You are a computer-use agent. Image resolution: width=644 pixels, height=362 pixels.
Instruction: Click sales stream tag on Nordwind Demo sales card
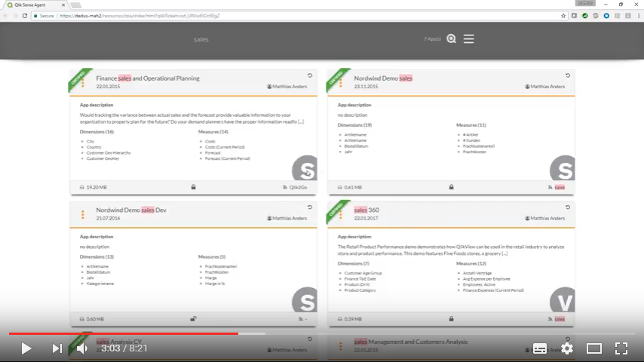point(560,187)
